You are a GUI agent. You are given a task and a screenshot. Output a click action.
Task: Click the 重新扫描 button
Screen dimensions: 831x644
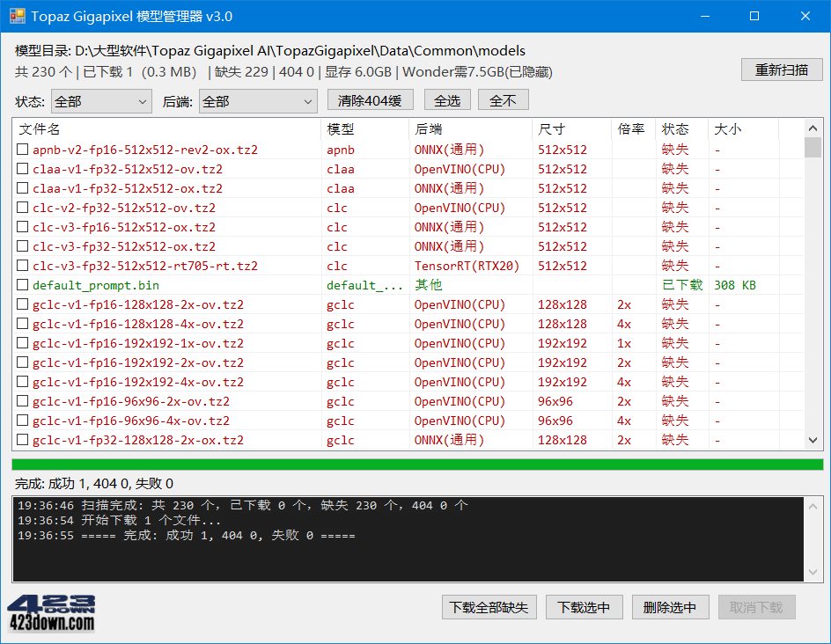[x=782, y=70]
